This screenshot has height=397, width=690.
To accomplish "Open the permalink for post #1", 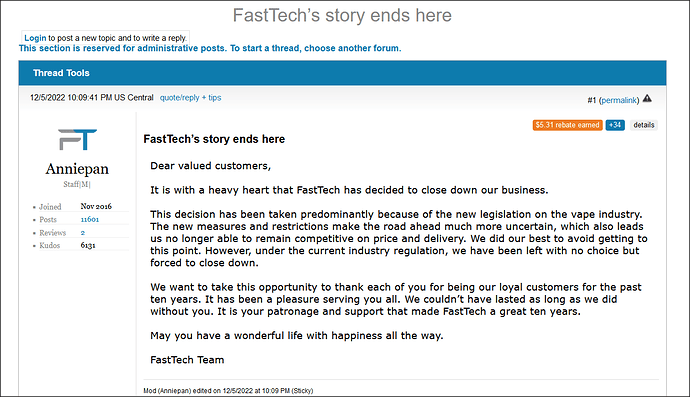I will (x=619, y=100).
